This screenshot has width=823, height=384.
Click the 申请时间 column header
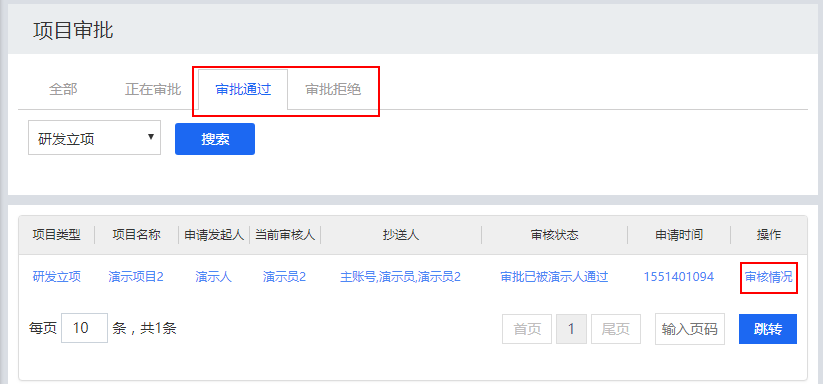tap(679, 235)
